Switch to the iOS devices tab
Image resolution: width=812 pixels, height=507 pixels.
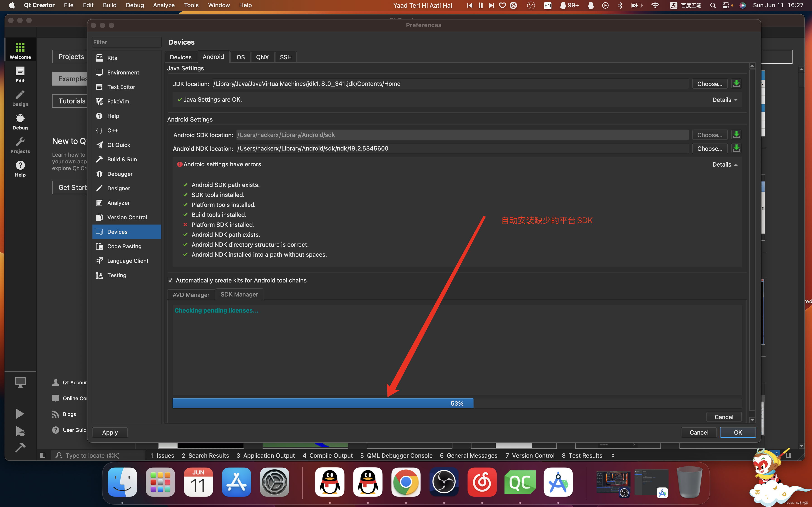click(240, 57)
